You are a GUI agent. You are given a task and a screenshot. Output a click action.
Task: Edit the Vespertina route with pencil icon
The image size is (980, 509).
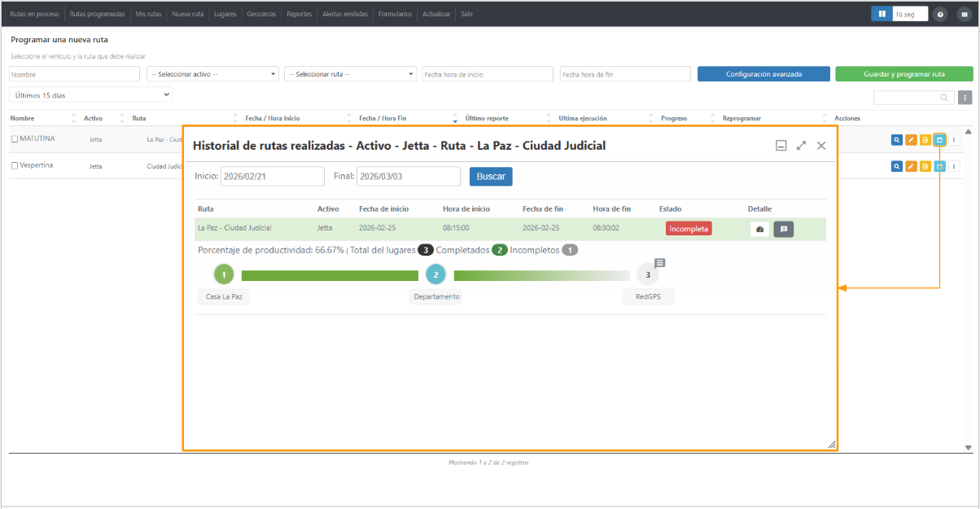[x=912, y=166]
